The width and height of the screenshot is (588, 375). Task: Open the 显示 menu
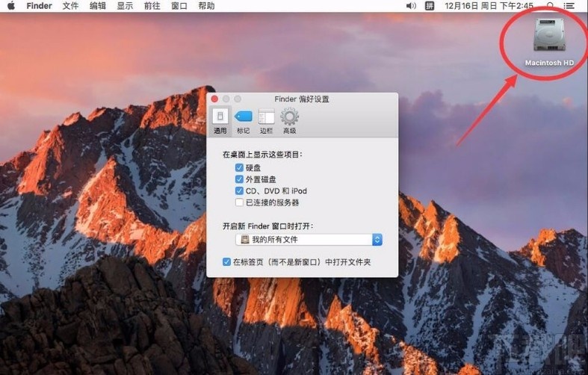coord(125,6)
